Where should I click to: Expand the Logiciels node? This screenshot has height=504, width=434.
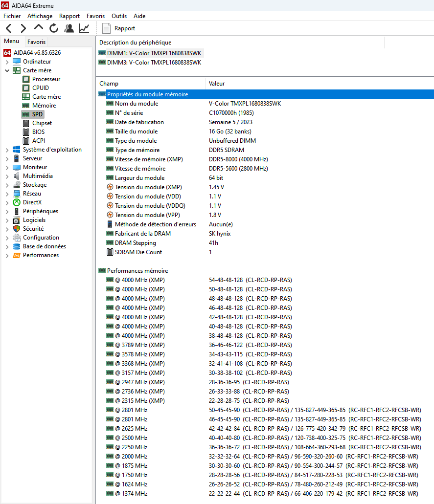pos(7,220)
